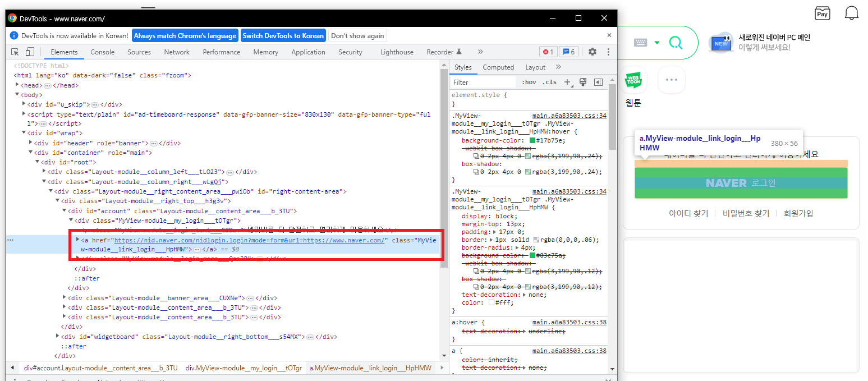868x381 pixels.
Task: Follow the nid.naver.com href link in DOM
Action: coord(249,240)
